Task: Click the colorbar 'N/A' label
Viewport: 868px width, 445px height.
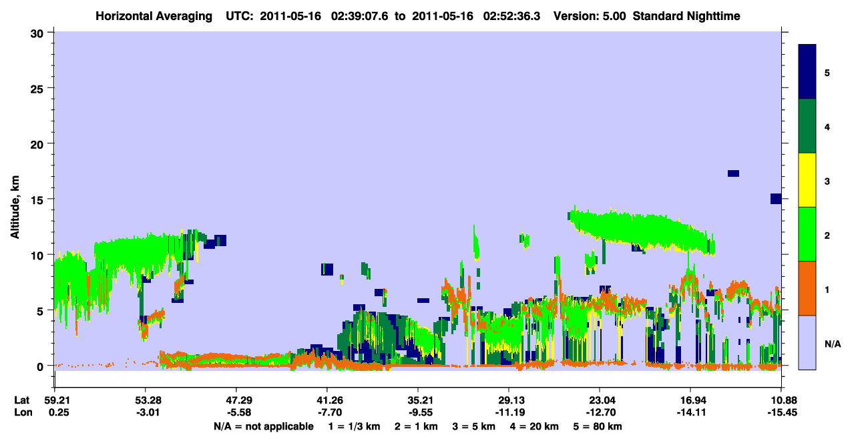Action: (x=832, y=344)
